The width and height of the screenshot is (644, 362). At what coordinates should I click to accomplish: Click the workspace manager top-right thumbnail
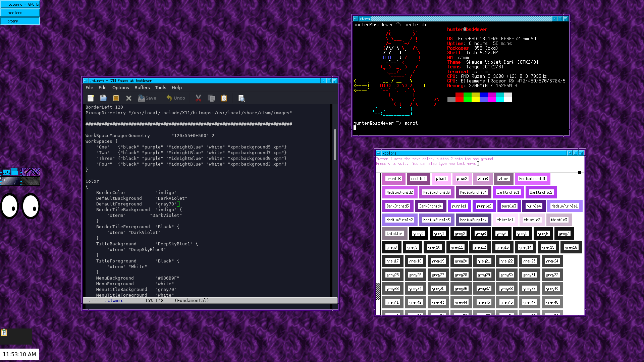point(30,172)
